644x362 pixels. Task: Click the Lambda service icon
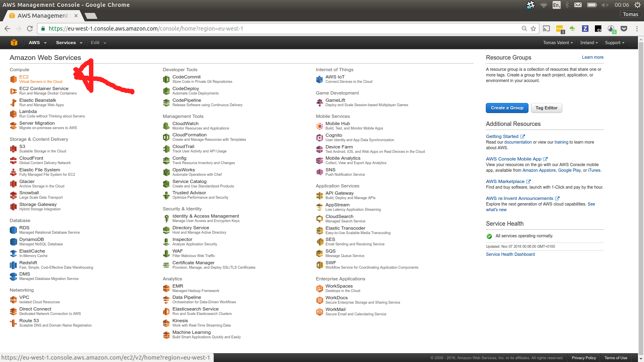[x=13, y=114]
